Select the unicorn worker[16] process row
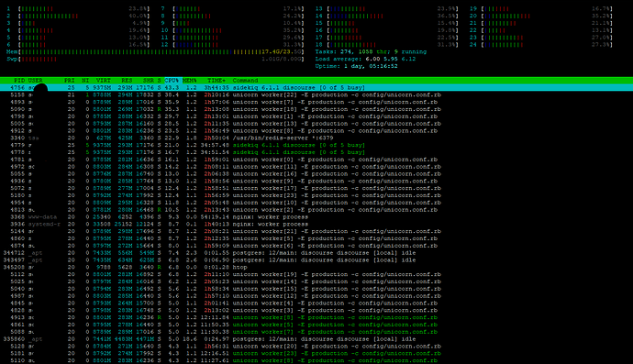 point(316,174)
